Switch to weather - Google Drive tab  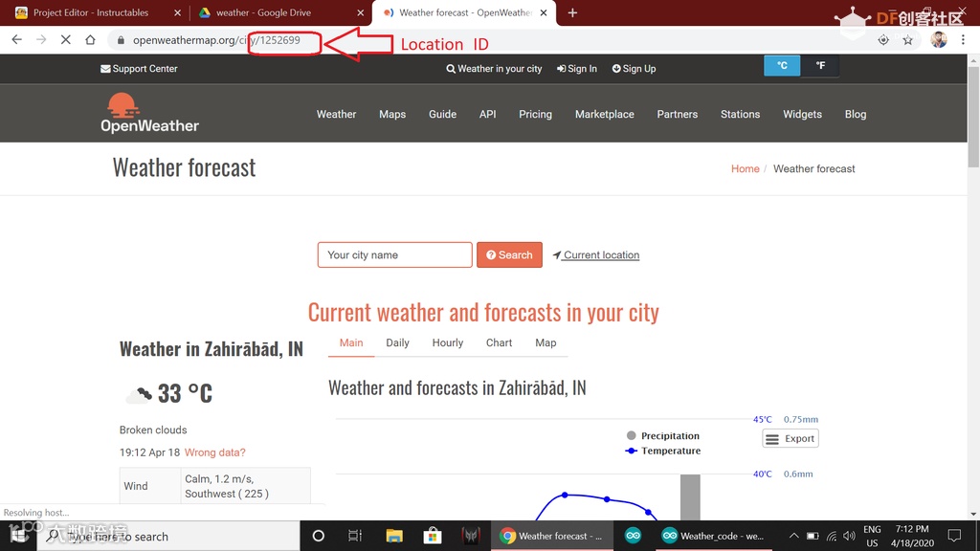click(x=263, y=12)
